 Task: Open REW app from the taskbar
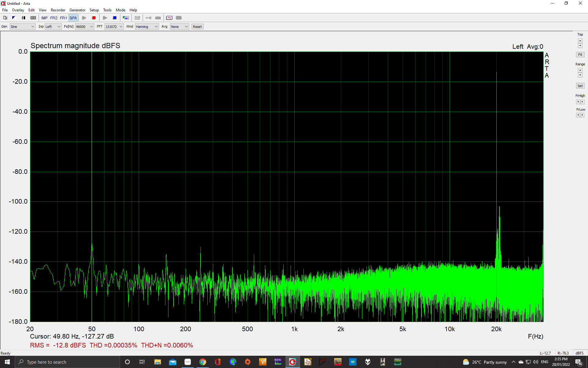(x=278, y=362)
